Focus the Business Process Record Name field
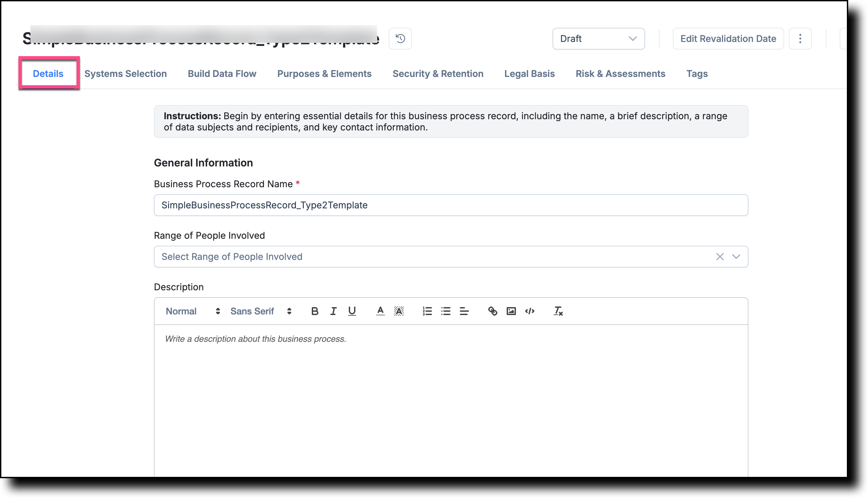The height and width of the screenshot is (498, 868). click(451, 205)
